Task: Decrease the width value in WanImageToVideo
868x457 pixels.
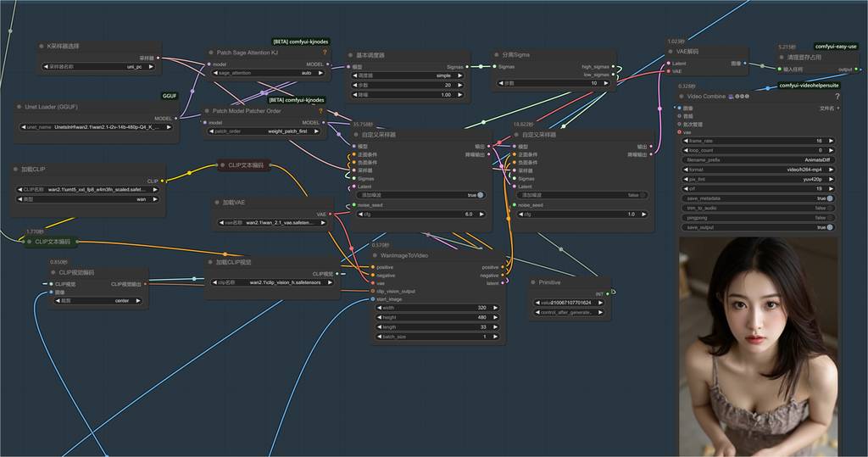Action: point(375,308)
